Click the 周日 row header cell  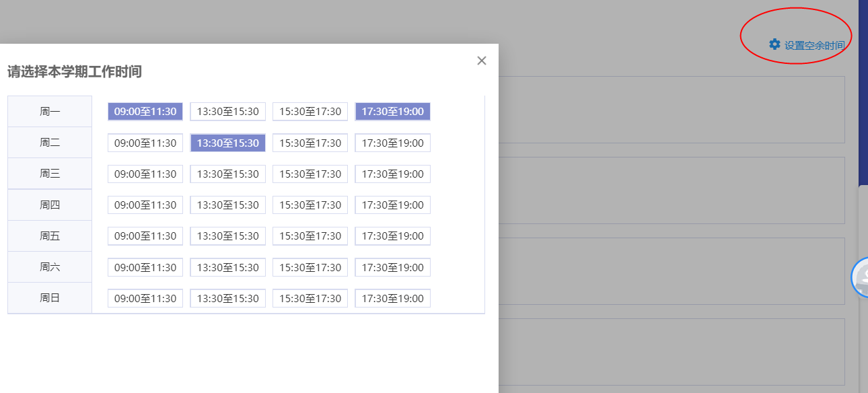click(x=50, y=298)
